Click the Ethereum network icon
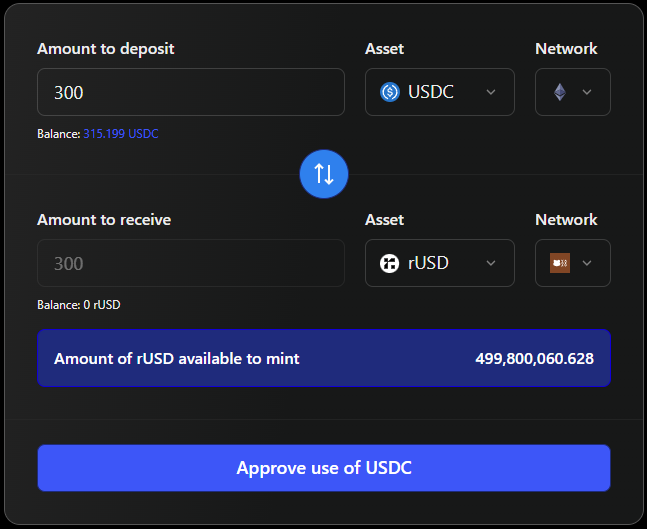The height and width of the screenshot is (529, 647). 560,92
